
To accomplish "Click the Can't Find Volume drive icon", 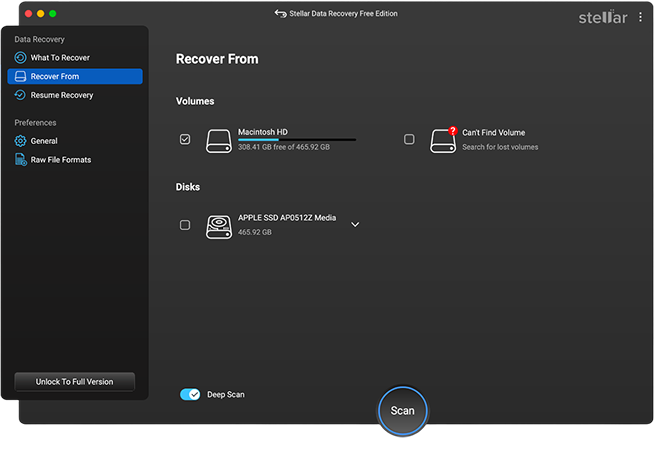I will 443,141.
